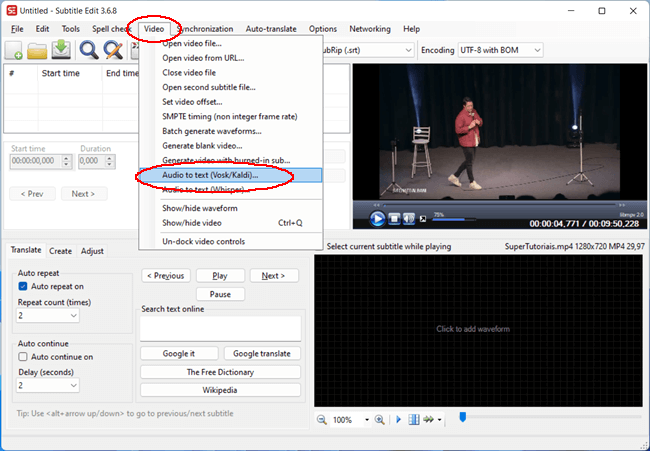Screen dimensions: 650x451
Task: Click the waveform position slider
Action: coord(462,418)
